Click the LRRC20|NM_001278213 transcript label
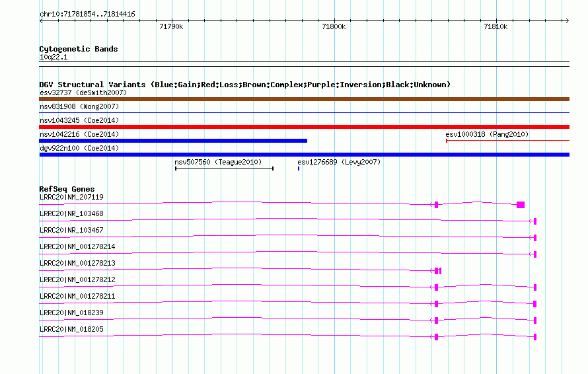This screenshot has height=374, width=588. click(x=77, y=264)
